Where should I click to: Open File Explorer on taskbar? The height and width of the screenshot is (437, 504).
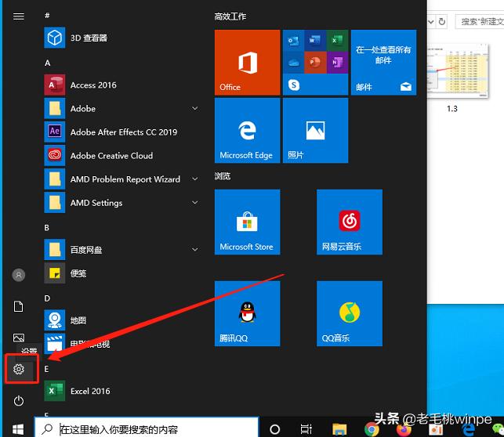pos(339,429)
